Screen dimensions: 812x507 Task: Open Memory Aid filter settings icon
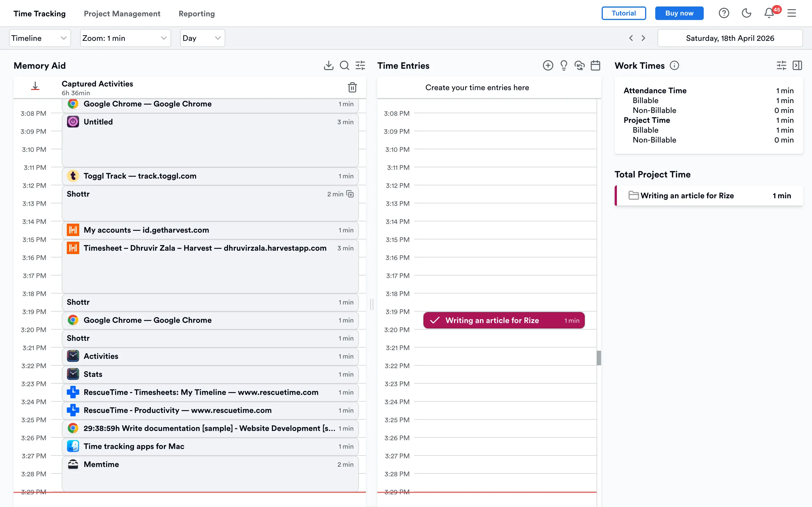point(360,65)
